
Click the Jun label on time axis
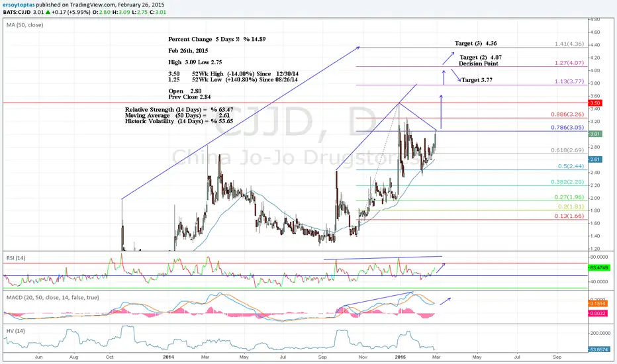38,357
